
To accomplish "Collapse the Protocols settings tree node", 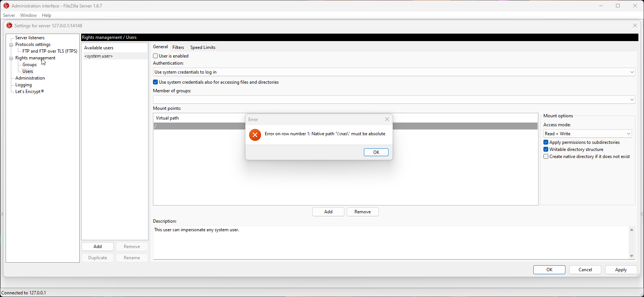I will (x=11, y=45).
